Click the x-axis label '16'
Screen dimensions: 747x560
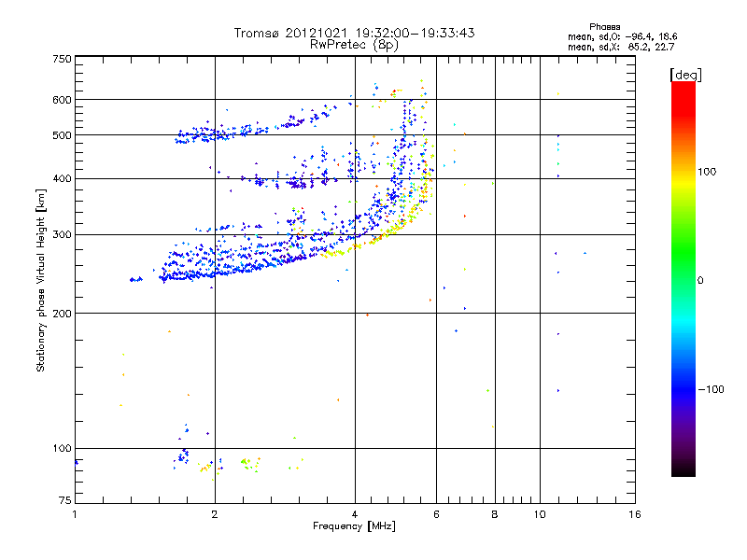click(635, 514)
